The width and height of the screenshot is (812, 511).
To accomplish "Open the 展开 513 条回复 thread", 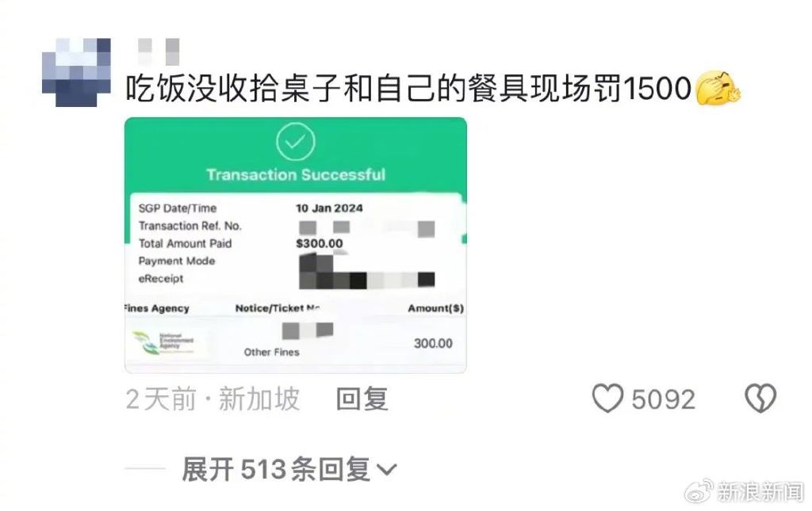I will (x=289, y=469).
